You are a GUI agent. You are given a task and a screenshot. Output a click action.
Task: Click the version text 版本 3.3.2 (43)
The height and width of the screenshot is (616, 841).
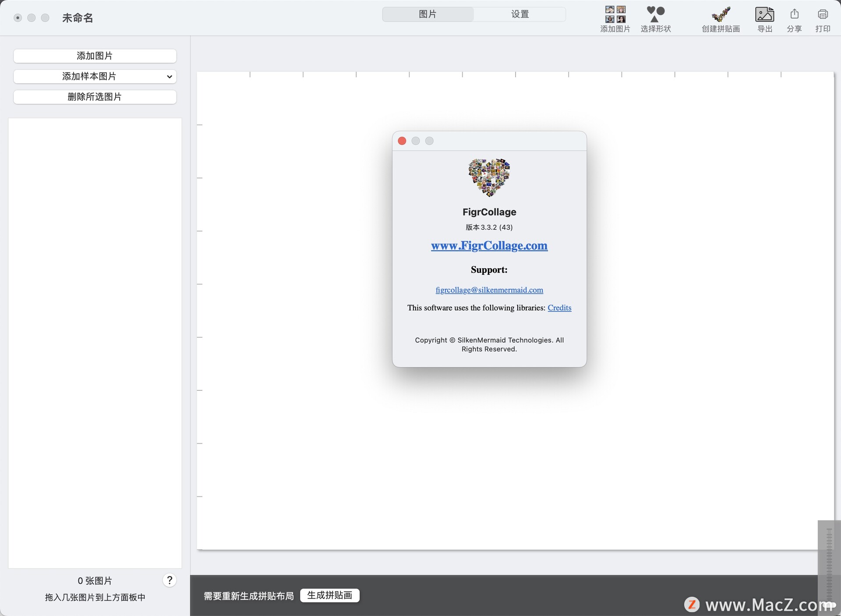[489, 227]
